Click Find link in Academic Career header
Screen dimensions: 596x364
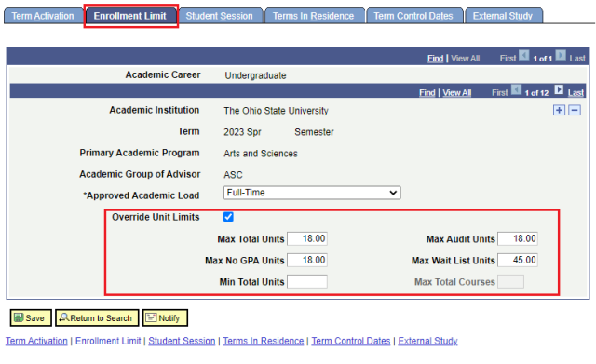[435, 59]
